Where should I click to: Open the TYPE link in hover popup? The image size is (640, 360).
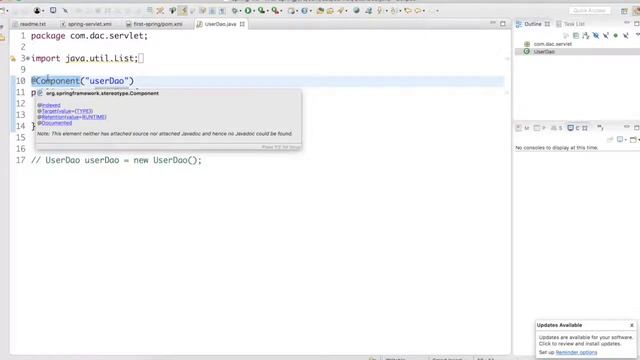click(84, 111)
